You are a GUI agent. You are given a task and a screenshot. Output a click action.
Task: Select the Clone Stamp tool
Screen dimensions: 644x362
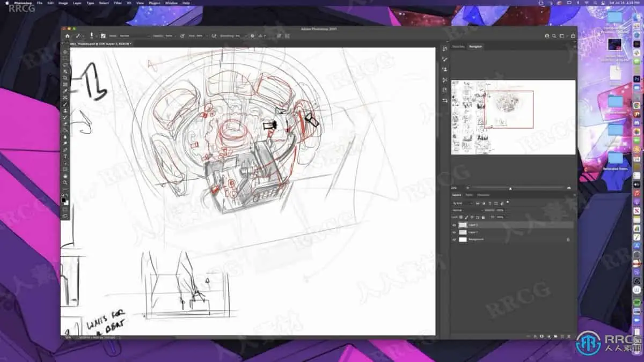[65, 111]
